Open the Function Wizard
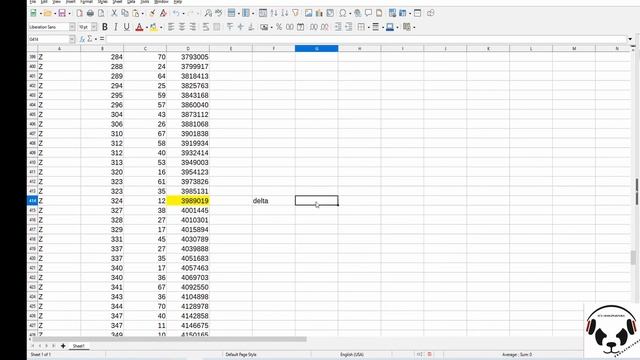The width and height of the screenshot is (640, 360). tap(82, 39)
